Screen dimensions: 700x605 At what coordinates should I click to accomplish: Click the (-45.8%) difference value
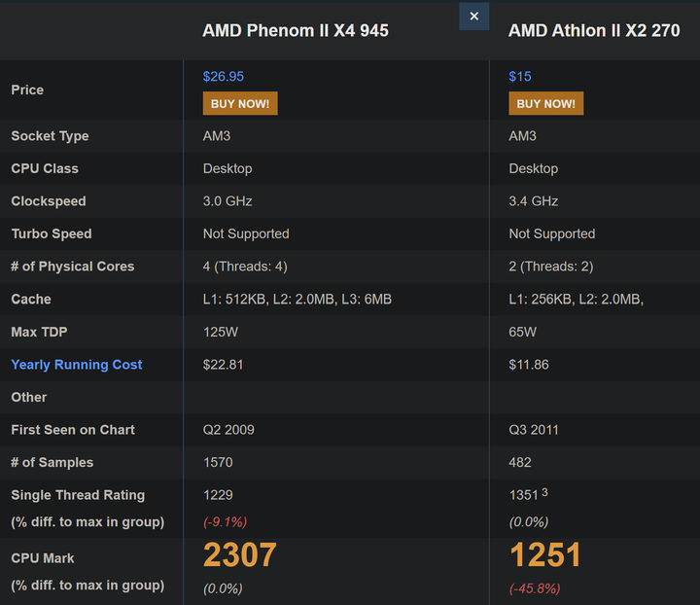(535, 588)
